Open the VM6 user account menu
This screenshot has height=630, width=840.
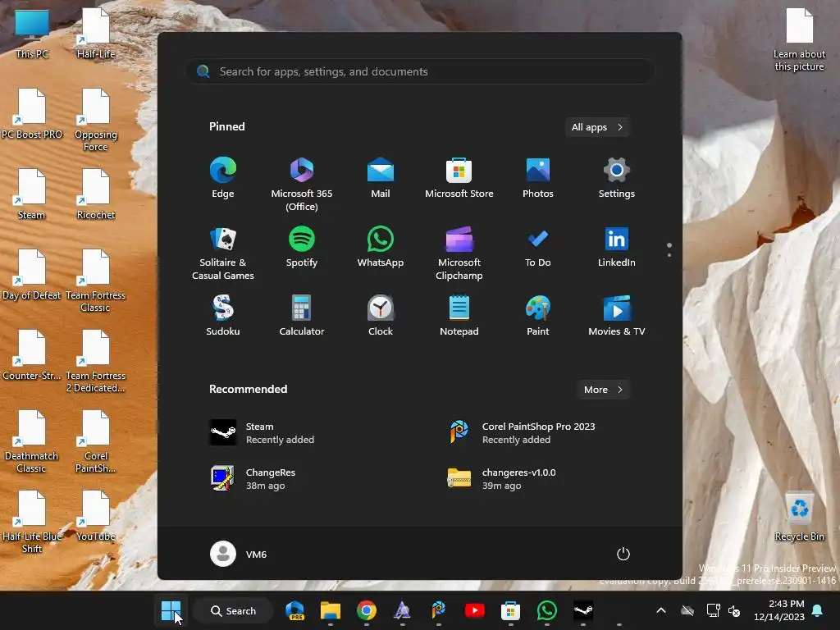pos(239,554)
